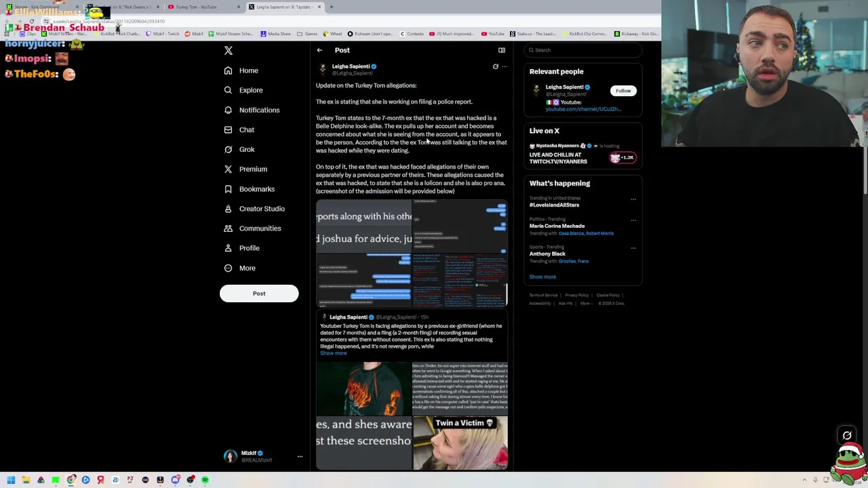Open the youtube.com channel link
The height and width of the screenshot is (488, 868).
[x=583, y=109]
